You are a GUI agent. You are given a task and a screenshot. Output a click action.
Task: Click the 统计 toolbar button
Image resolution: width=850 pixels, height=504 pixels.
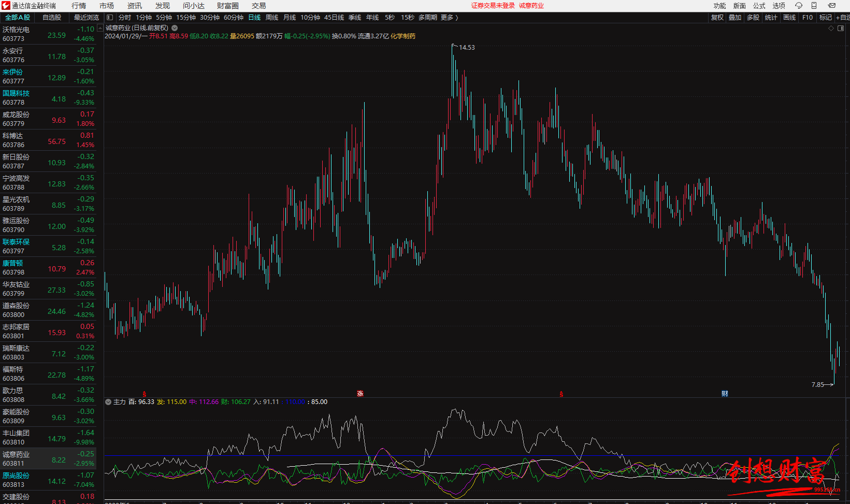[771, 18]
